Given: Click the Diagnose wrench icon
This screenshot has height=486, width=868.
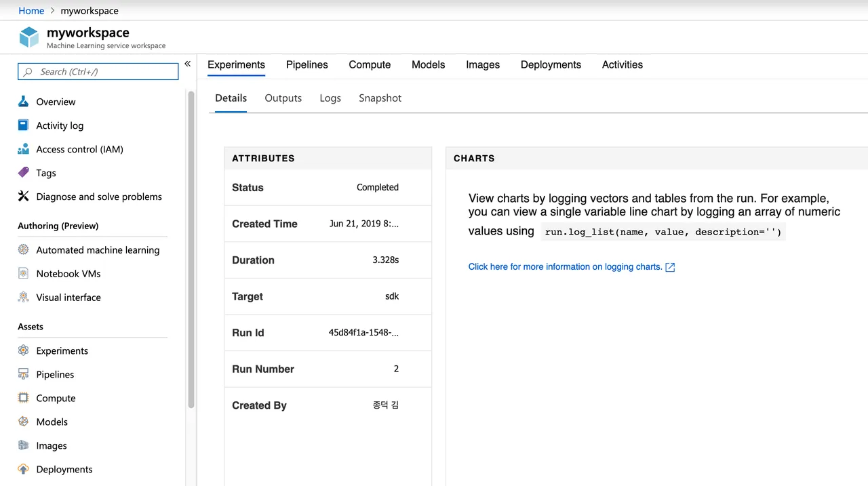Looking at the screenshot, I should pos(24,197).
